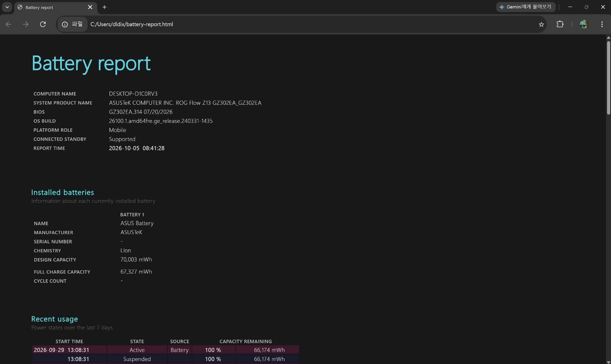
Task: Go back using the back arrow
Action: [x=9, y=24]
